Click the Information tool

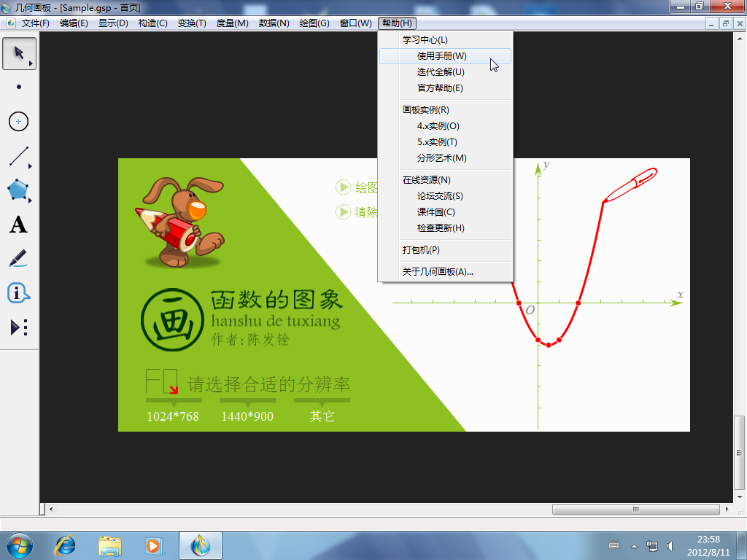point(19,293)
